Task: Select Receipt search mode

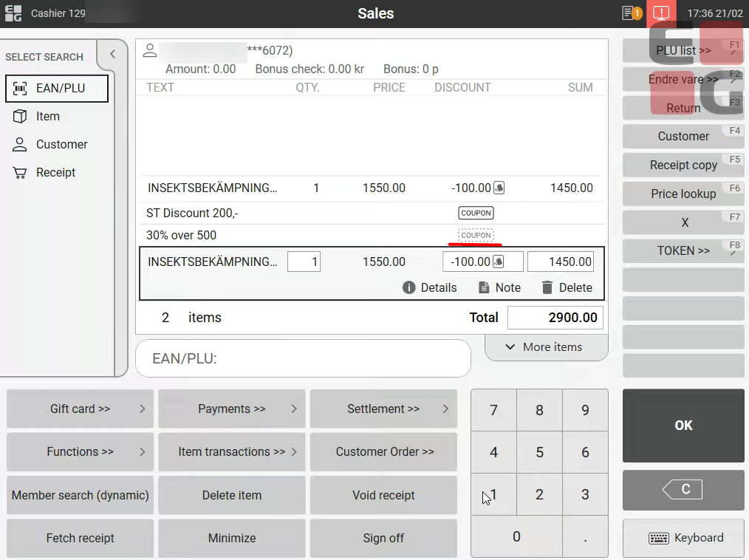Action: [55, 172]
